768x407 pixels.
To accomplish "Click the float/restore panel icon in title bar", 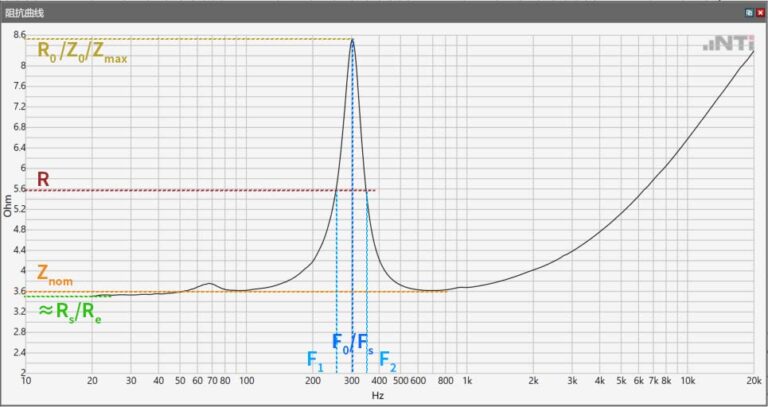I will 747,13.
